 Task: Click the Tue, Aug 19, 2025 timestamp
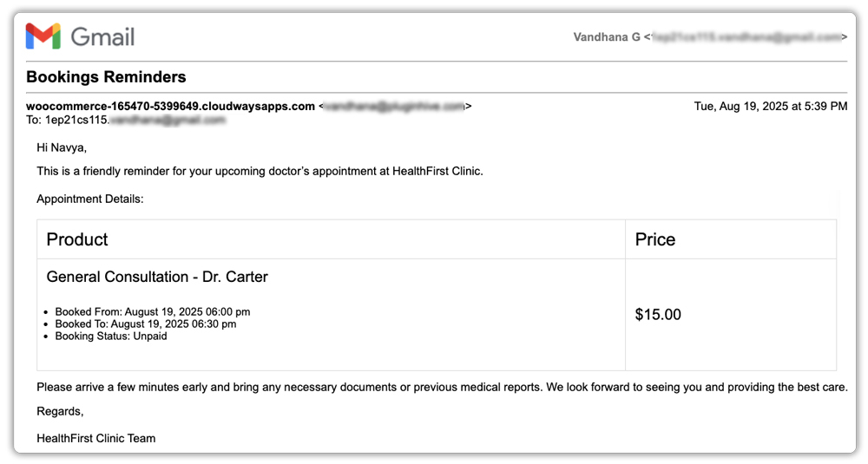click(x=770, y=107)
